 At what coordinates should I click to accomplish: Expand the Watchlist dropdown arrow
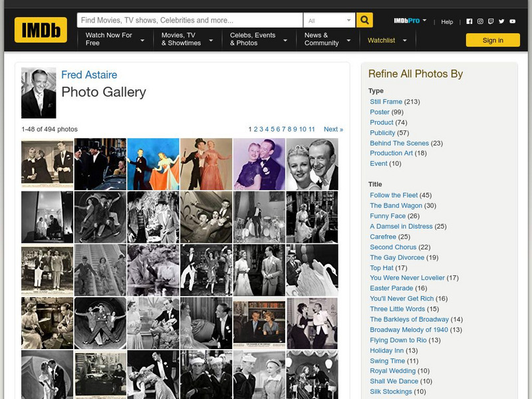pyautogui.click(x=404, y=40)
